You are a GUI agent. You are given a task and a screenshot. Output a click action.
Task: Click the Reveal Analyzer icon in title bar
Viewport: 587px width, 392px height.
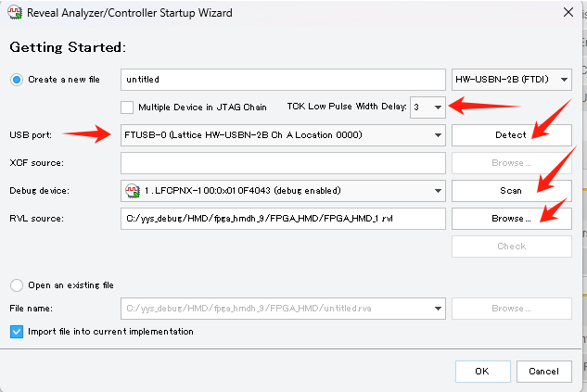(x=15, y=13)
